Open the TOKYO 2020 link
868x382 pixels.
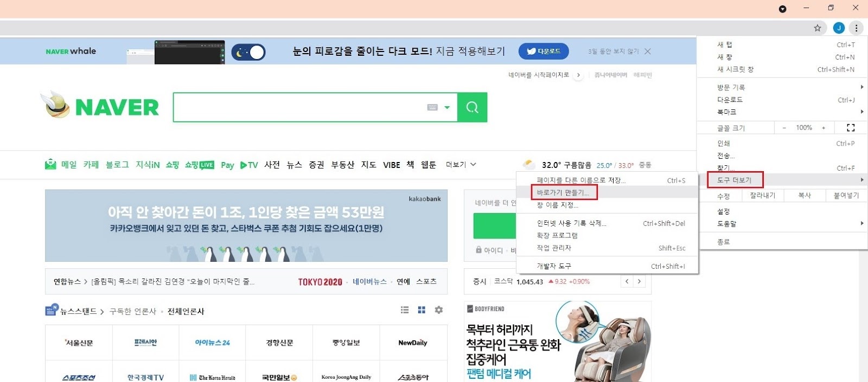coord(320,282)
